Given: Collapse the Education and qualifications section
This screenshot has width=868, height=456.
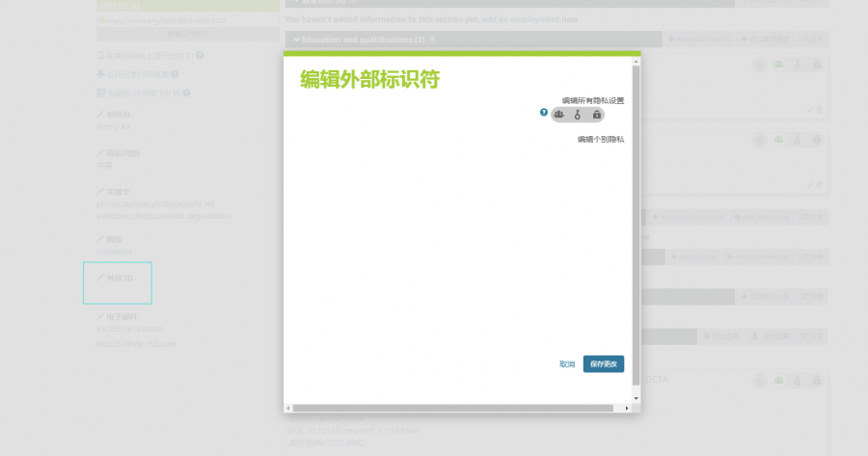Looking at the screenshot, I should click(x=297, y=40).
